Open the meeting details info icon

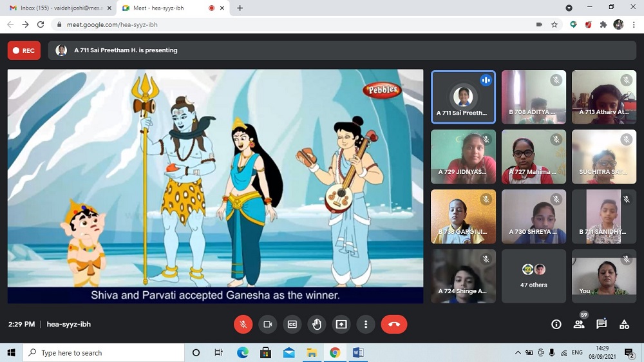click(x=556, y=325)
